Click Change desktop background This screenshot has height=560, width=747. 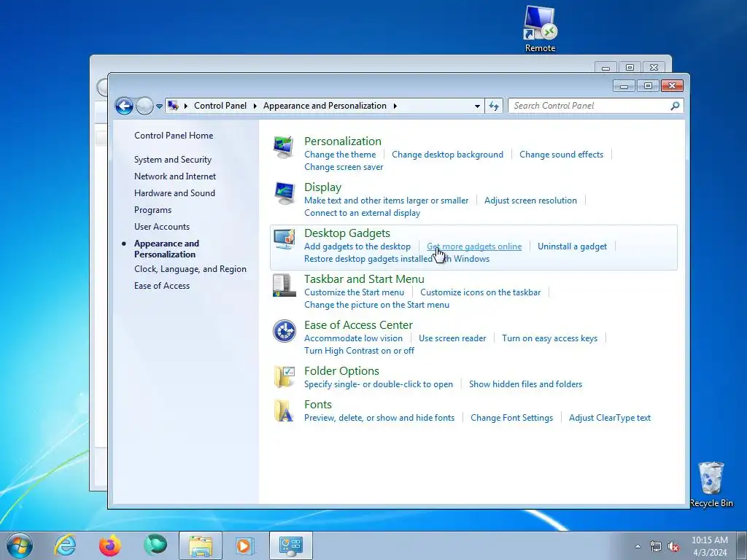[447, 155]
